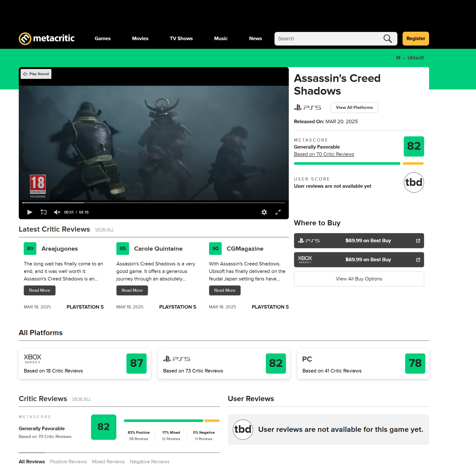The width and height of the screenshot is (476, 464).
Task: Enter fullscreen video mode
Action: coord(278,212)
